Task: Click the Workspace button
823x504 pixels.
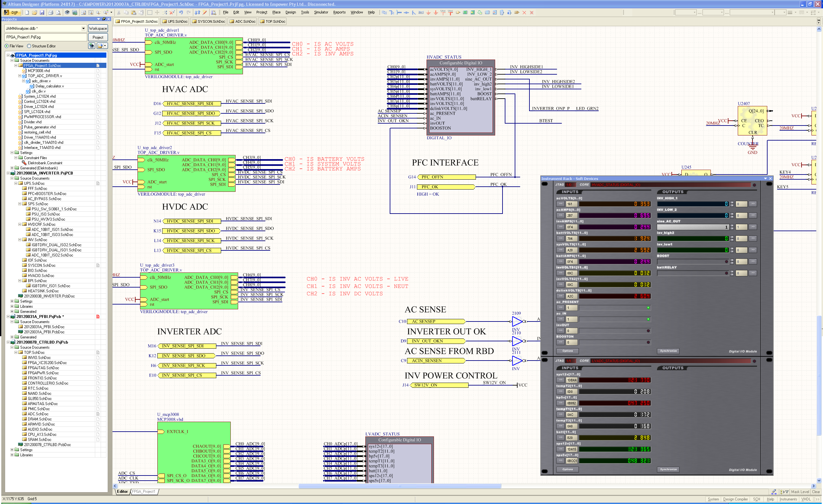Action: point(98,28)
